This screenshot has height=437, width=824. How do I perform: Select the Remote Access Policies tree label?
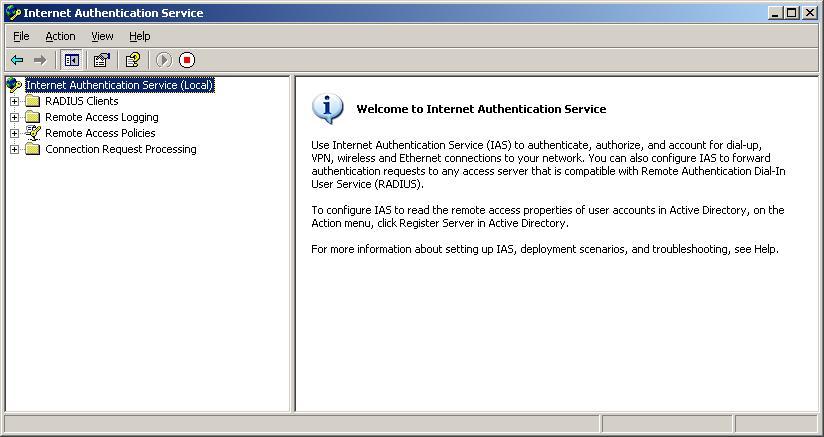(x=100, y=133)
